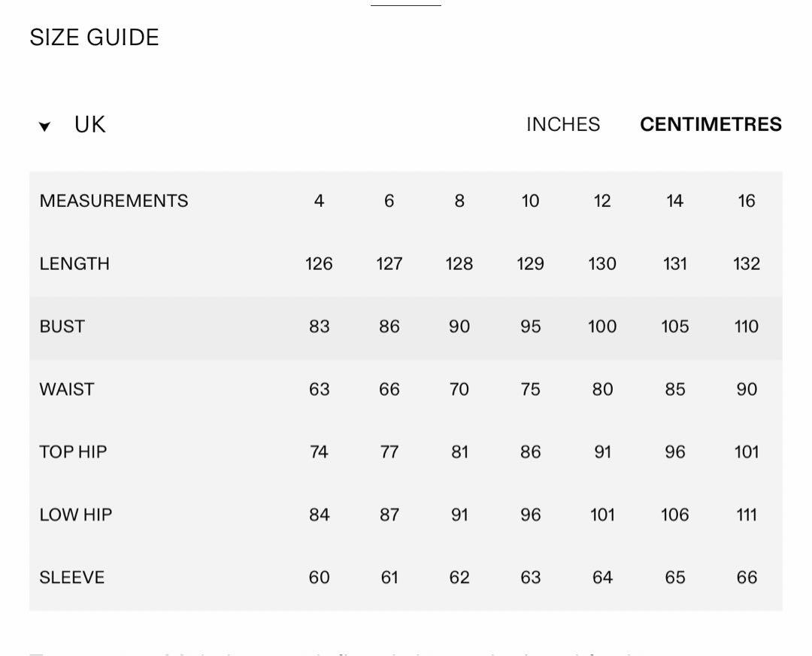Click the size 10 column header
This screenshot has width=812, height=656.
coord(530,201)
